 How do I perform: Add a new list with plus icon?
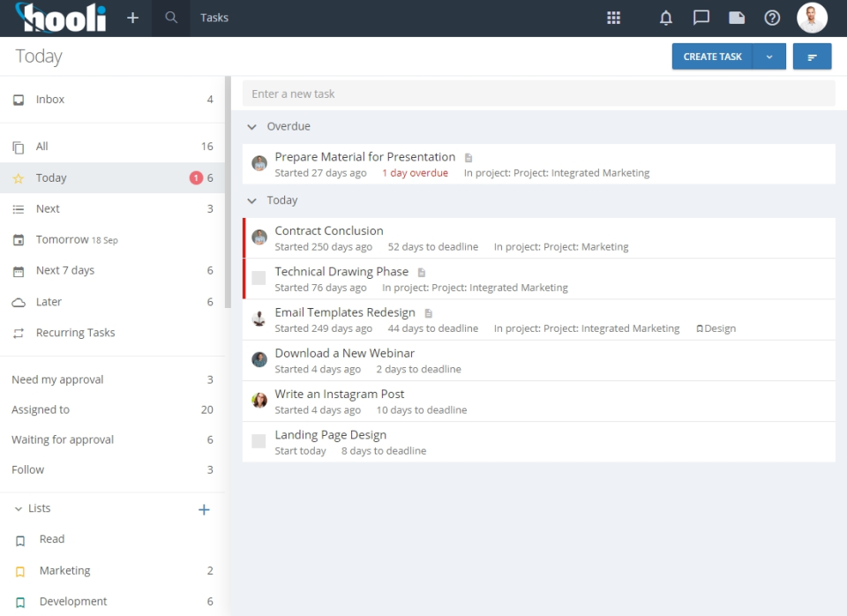coord(204,509)
